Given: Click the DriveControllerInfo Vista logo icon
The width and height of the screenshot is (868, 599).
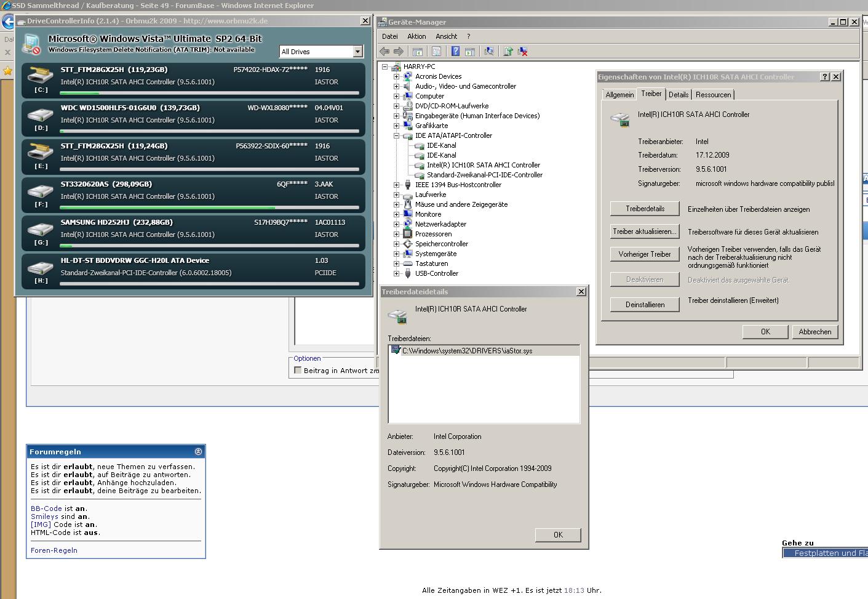Looking at the screenshot, I should coord(31,44).
